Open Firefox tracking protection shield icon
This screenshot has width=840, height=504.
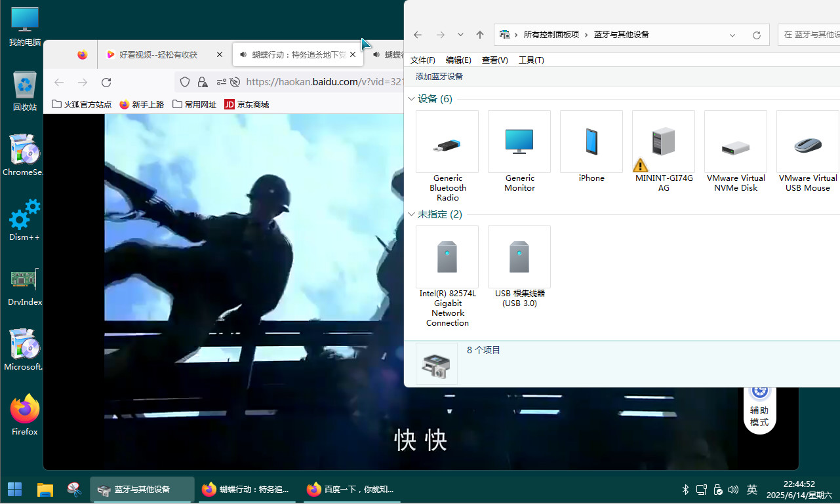click(185, 82)
